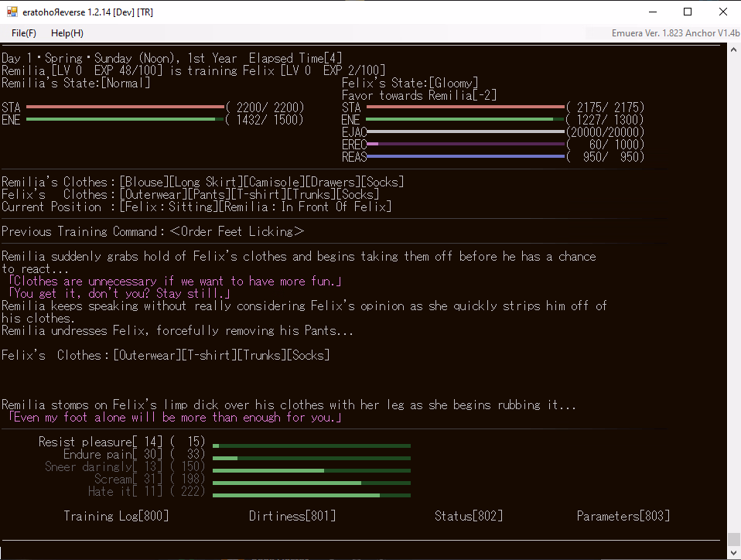This screenshot has width=741, height=560.
Task: Click the Endure pain progress bar
Action: [312, 458]
